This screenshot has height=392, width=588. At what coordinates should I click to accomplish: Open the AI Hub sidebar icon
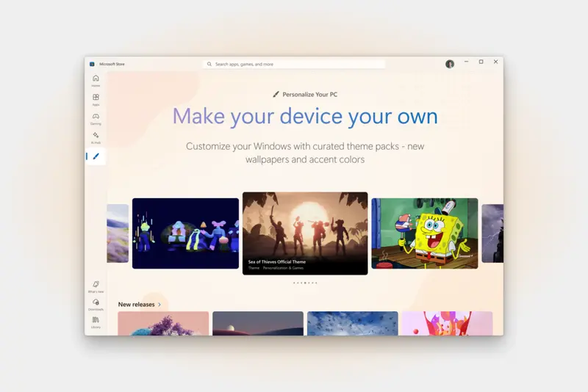click(x=96, y=136)
